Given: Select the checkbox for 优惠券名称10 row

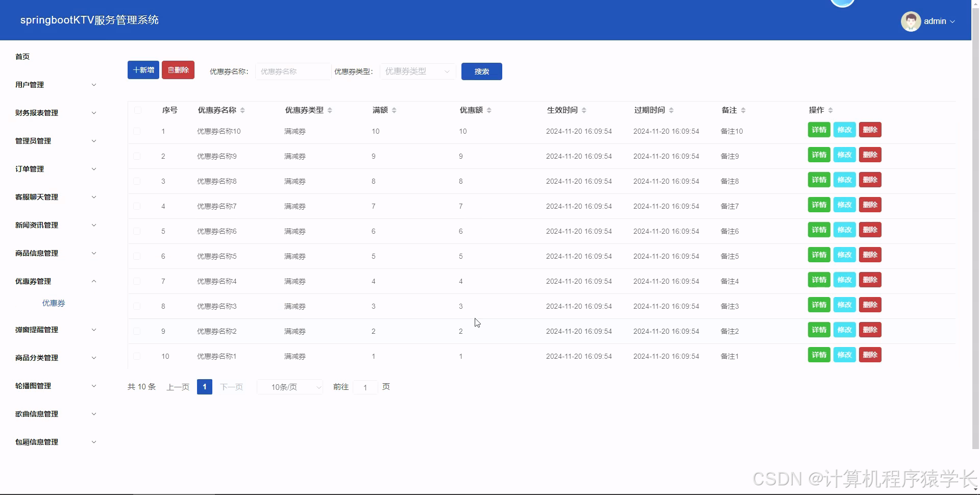Looking at the screenshot, I should [x=137, y=131].
